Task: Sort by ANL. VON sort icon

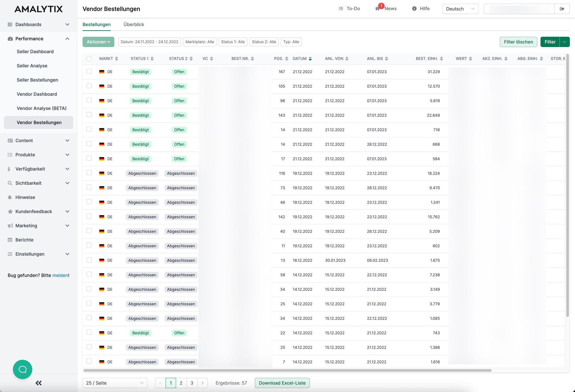Action: pyautogui.click(x=347, y=59)
